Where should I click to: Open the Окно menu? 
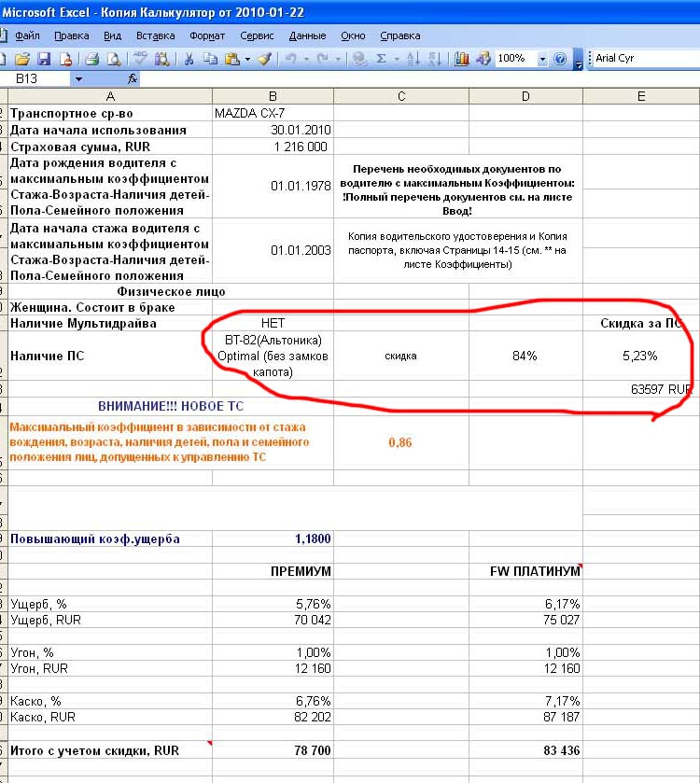(x=353, y=36)
